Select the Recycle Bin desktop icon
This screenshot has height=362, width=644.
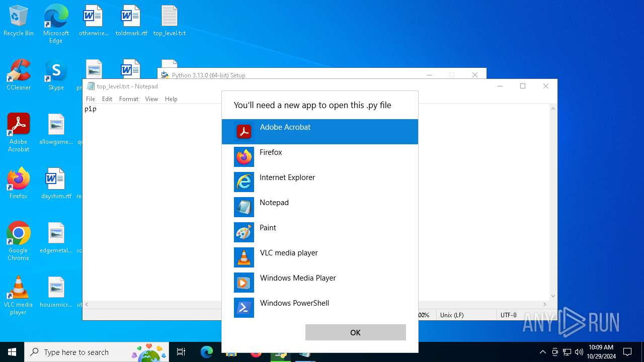19,21
